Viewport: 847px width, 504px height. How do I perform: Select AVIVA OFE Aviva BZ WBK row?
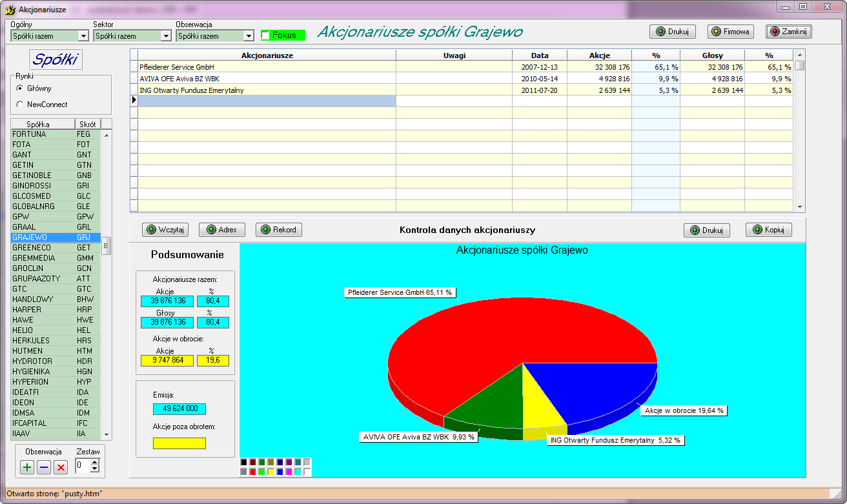tap(462, 79)
